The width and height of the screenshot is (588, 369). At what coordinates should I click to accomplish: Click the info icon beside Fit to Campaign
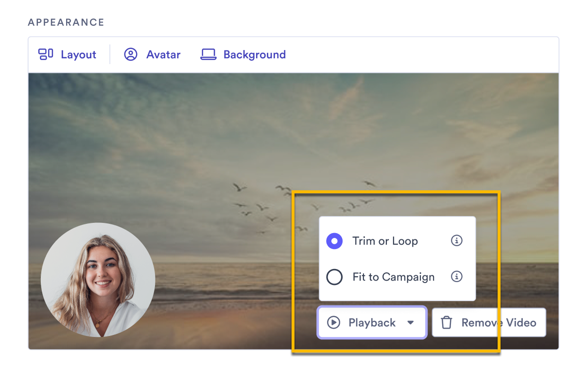pos(456,277)
